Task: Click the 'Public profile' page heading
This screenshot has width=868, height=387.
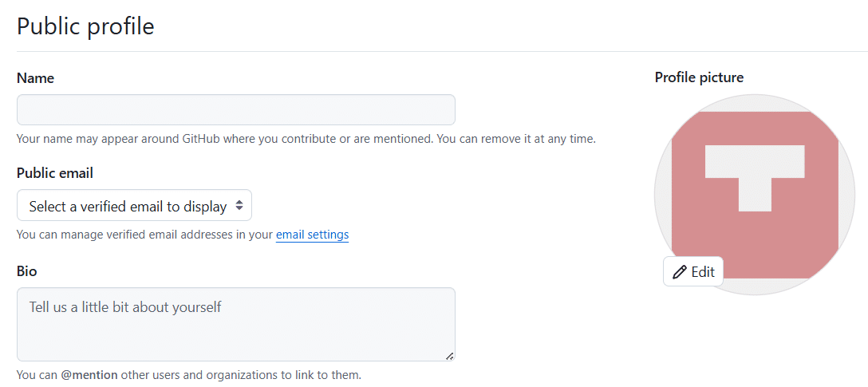Action: tap(85, 26)
